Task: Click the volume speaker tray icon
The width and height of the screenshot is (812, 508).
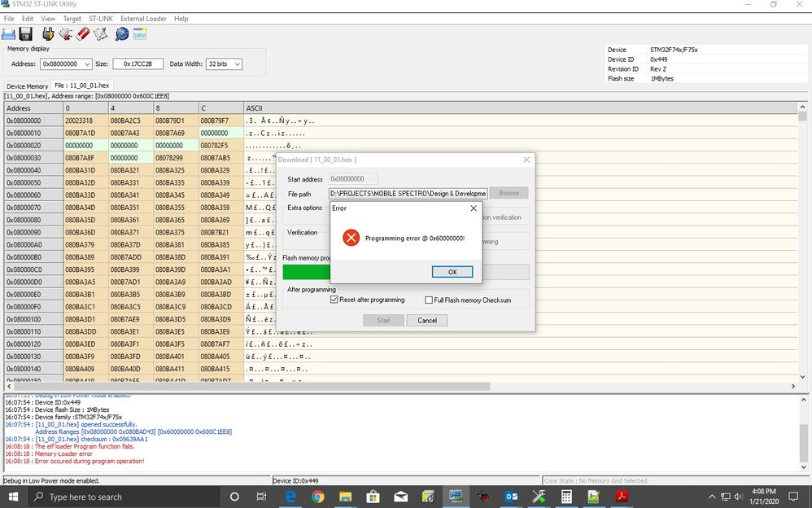Action: 739,497
